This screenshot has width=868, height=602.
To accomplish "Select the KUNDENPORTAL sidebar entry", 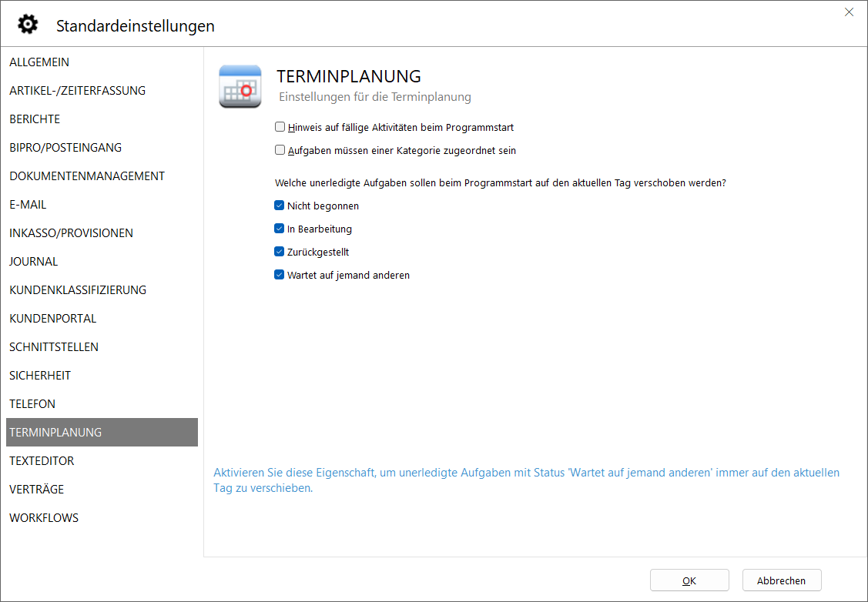I will tap(52, 319).
